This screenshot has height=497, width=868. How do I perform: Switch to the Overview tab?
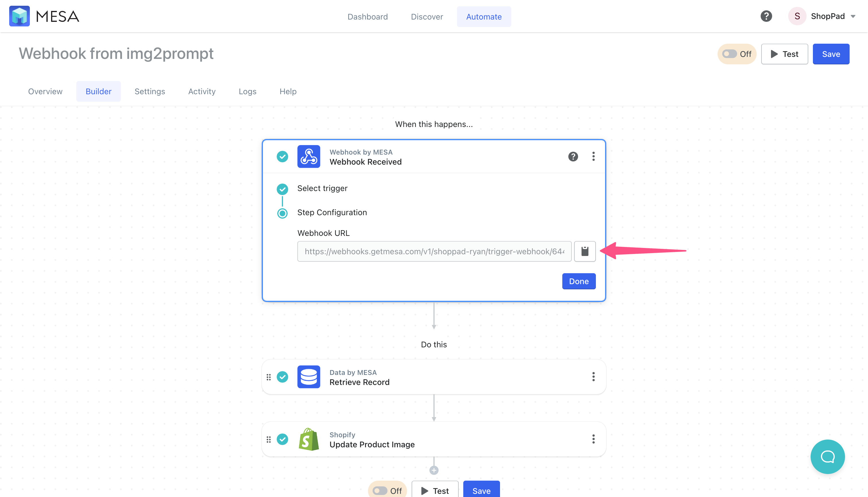pyautogui.click(x=45, y=91)
